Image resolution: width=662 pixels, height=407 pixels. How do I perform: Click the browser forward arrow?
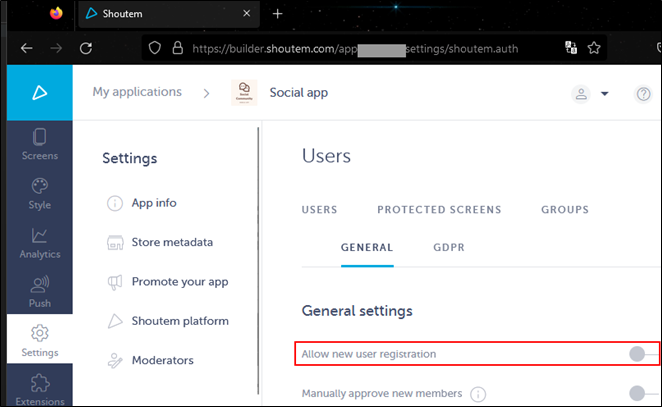click(x=56, y=49)
